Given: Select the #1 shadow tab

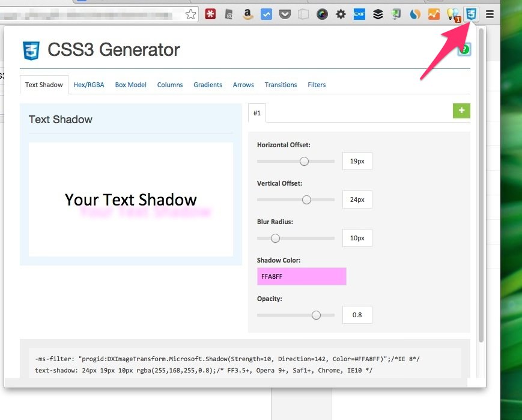Looking at the screenshot, I should pyautogui.click(x=257, y=113).
